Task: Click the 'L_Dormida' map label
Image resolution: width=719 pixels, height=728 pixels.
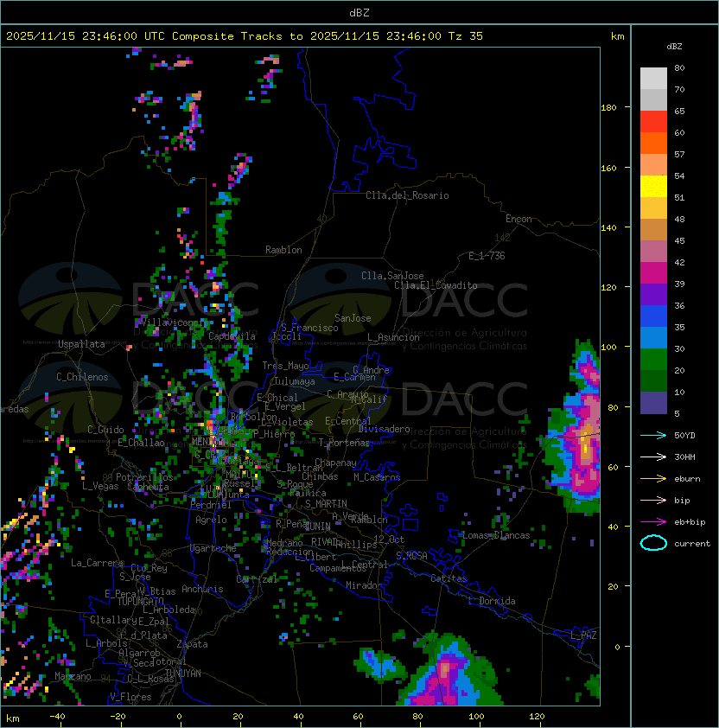Action: (492, 601)
